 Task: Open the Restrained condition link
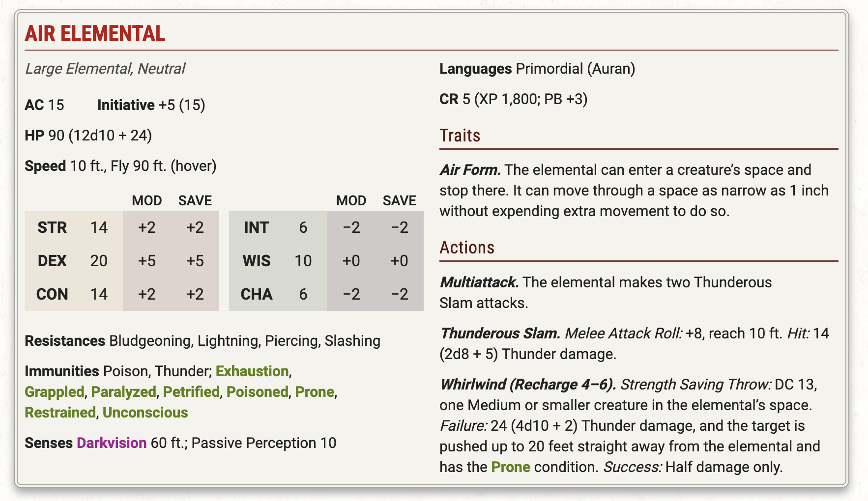click(x=60, y=412)
